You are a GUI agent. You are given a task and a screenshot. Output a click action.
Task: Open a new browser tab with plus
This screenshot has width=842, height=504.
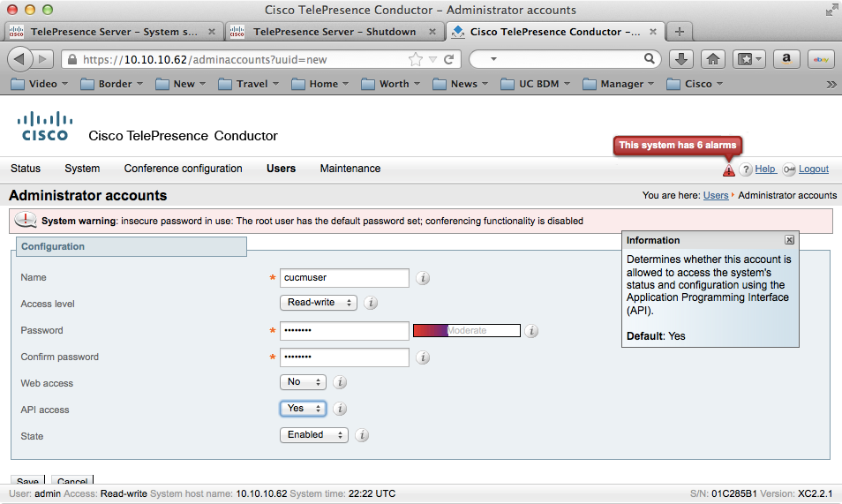[680, 32]
